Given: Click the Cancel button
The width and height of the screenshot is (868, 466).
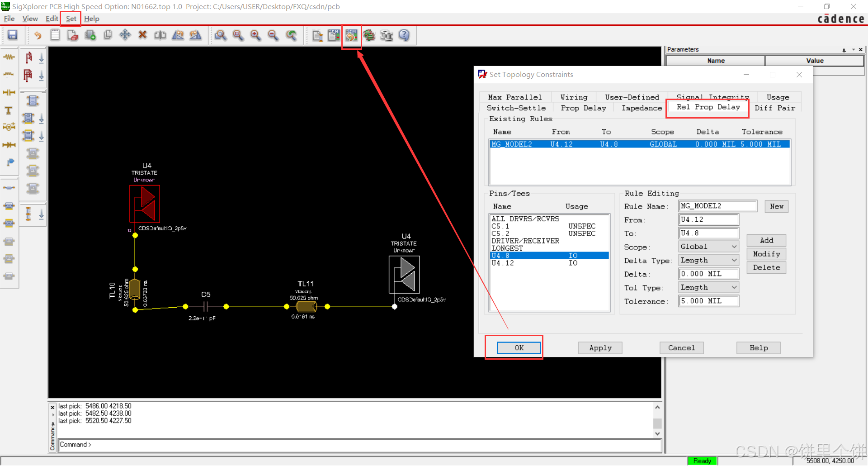Looking at the screenshot, I should [681, 348].
